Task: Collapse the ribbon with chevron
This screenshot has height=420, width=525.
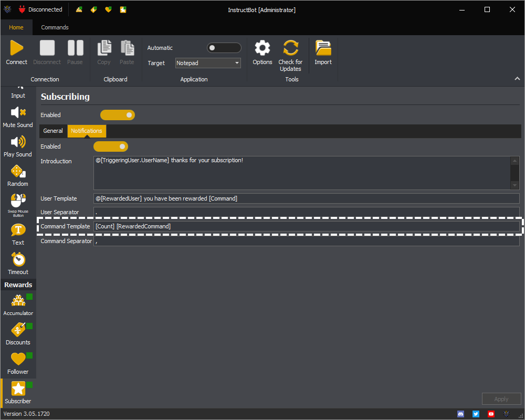Action: coord(517,79)
